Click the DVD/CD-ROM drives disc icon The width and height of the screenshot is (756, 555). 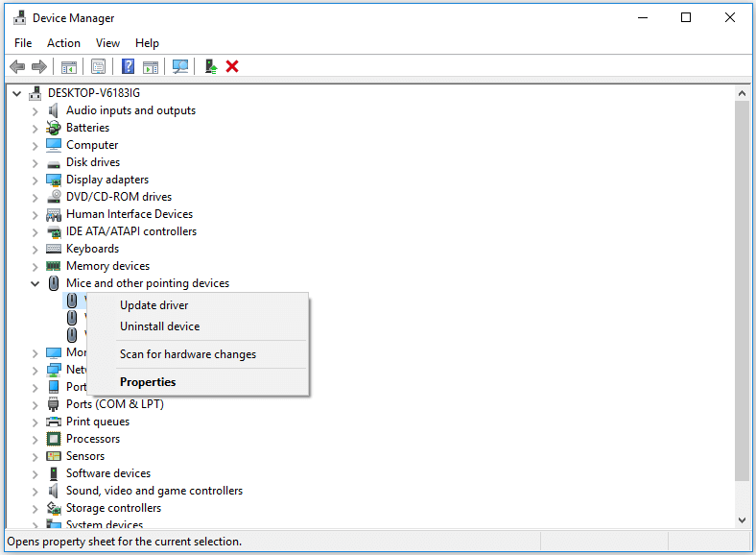coord(54,197)
